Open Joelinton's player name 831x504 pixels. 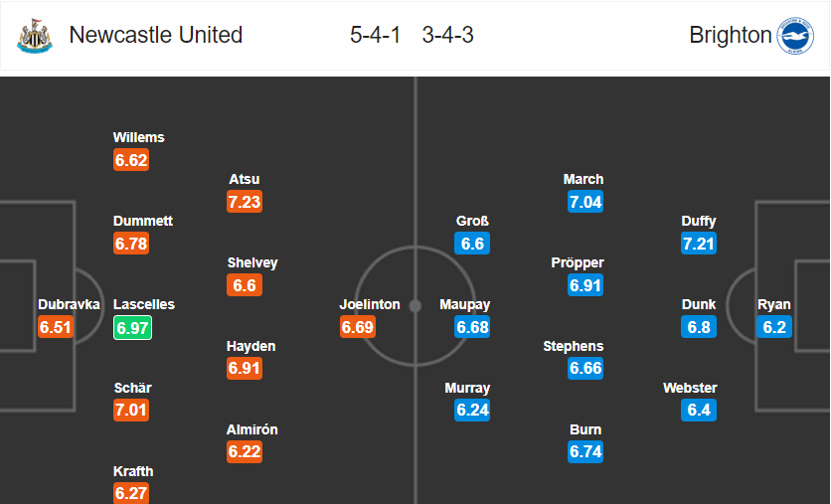[x=370, y=304]
